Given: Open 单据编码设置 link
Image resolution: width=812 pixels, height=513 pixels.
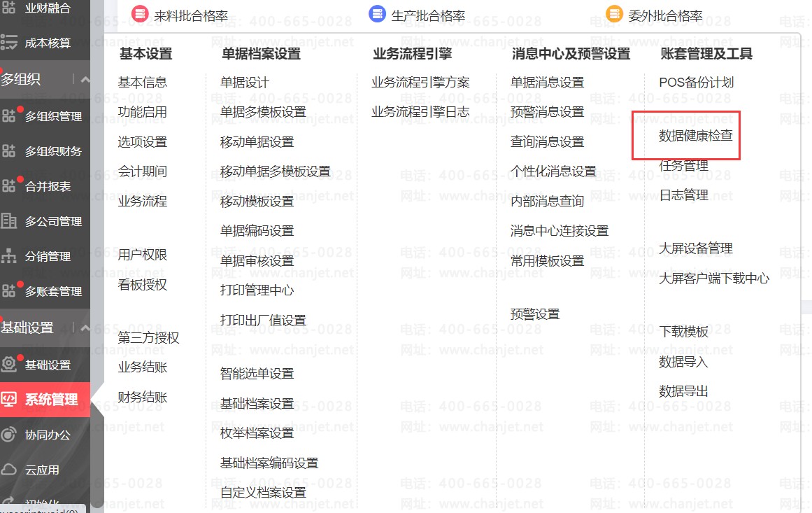Looking at the screenshot, I should (x=257, y=230).
